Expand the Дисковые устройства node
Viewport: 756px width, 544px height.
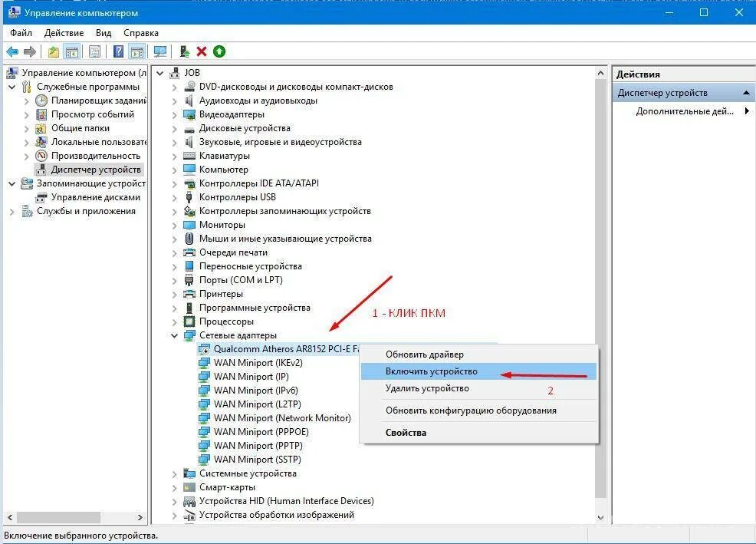(x=175, y=128)
